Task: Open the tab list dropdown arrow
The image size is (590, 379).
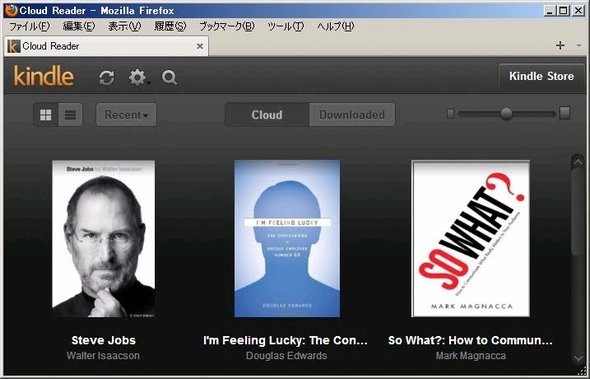Action: (x=579, y=46)
